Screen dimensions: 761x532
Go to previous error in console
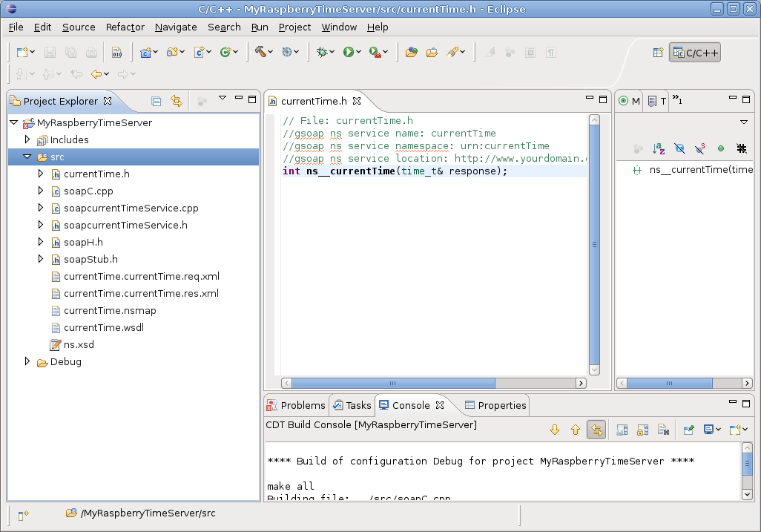coord(576,430)
